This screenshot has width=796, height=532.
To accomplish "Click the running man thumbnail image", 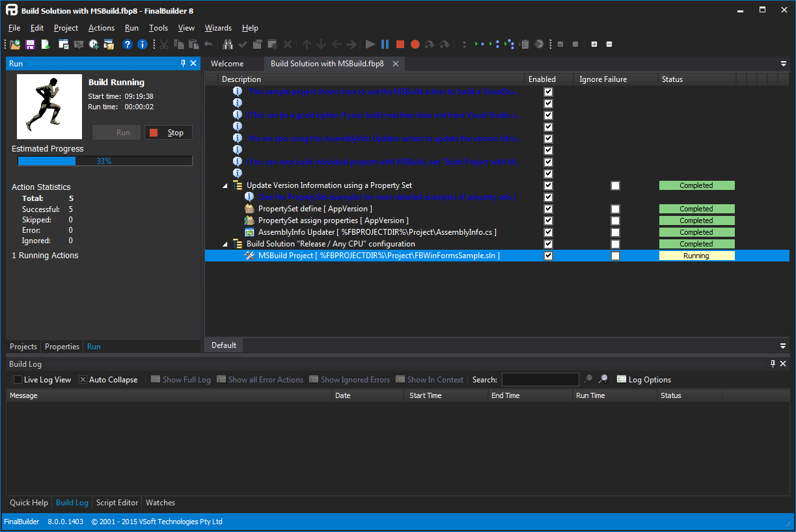I will click(x=49, y=107).
